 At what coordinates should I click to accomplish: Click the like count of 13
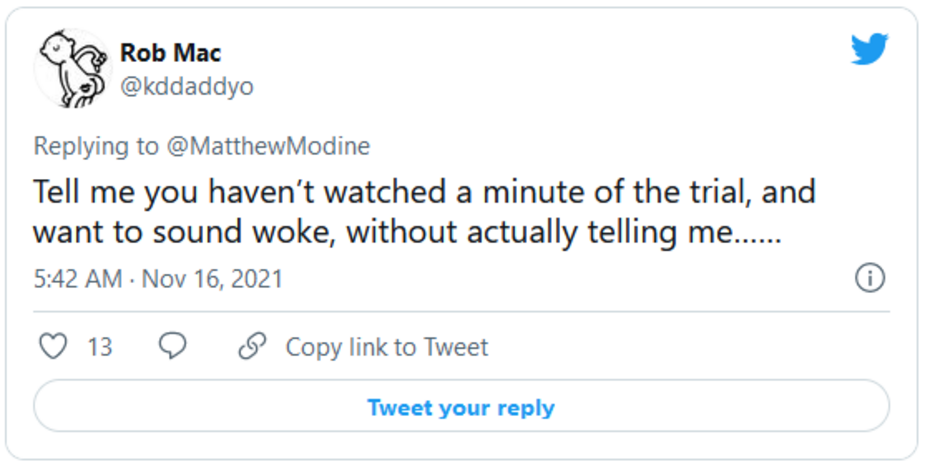point(100,347)
